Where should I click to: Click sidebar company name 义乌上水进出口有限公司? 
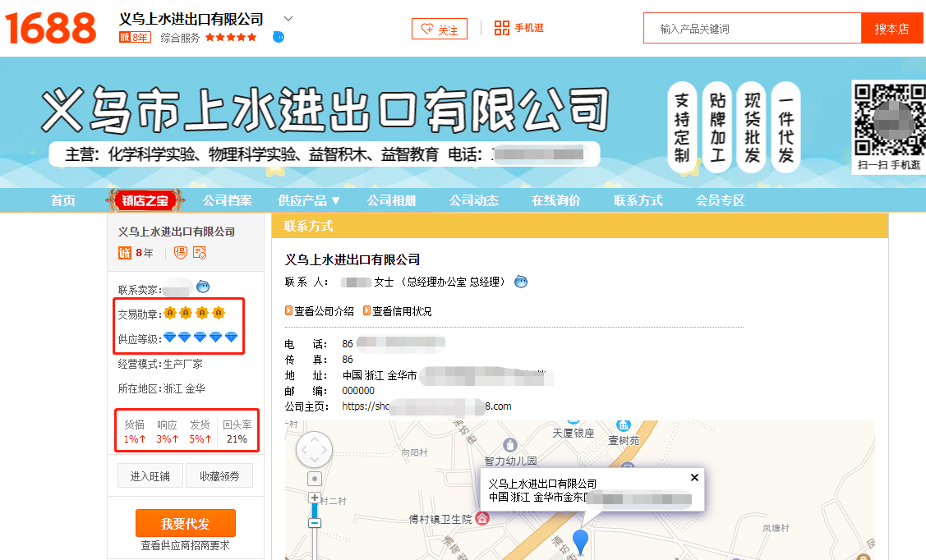coord(177,232)
